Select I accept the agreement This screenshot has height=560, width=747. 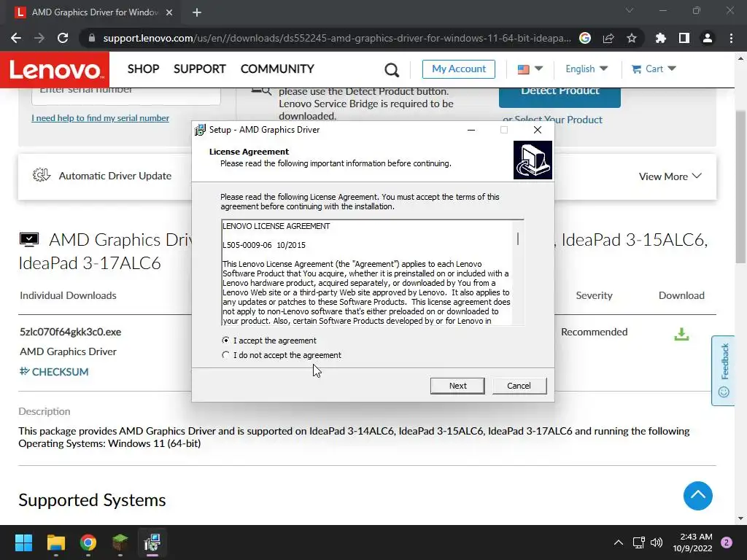[x=268, y=341]
